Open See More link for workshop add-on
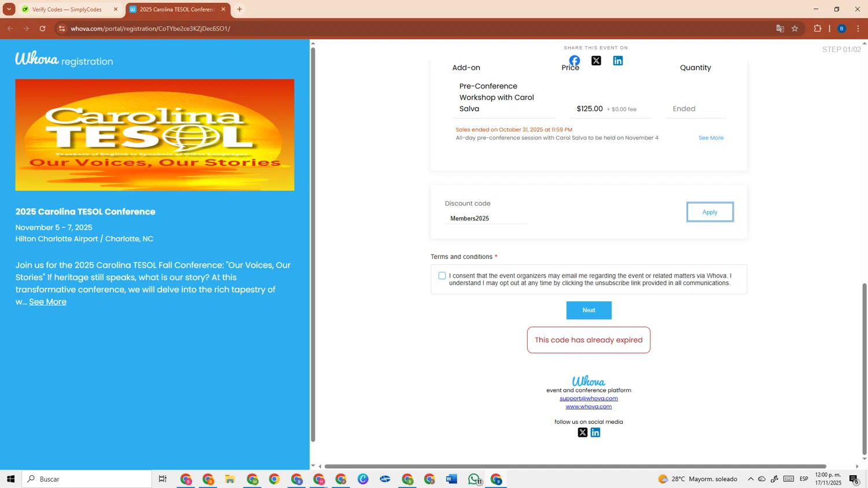Screen dimensions: 868x488 click(711, 138)
